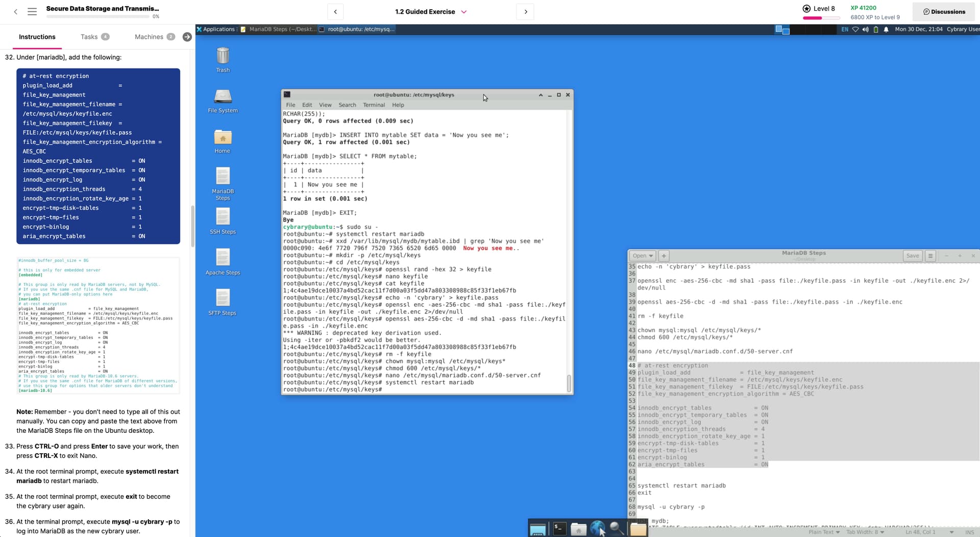The height and width of the screenshot is (537, 980).
Task: Open the Search menu in the terminal
Action: tap(347, 105)
